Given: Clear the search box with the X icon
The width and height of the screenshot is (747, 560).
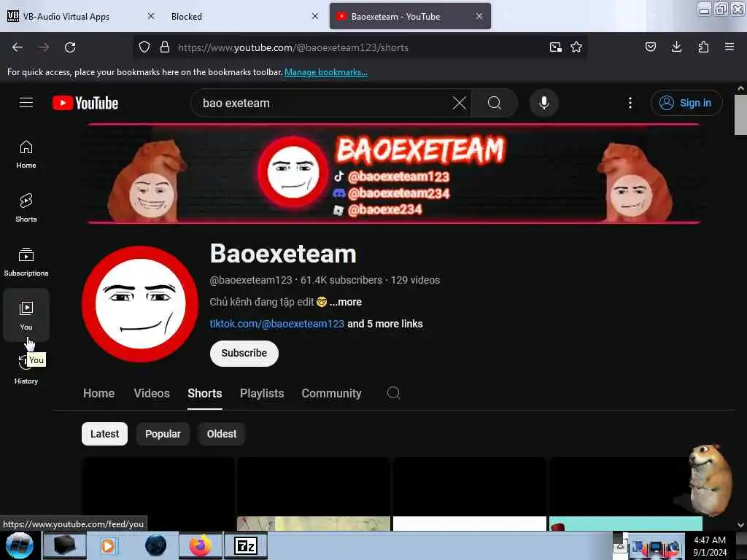Looking at the screenshot, I should 460,103.
